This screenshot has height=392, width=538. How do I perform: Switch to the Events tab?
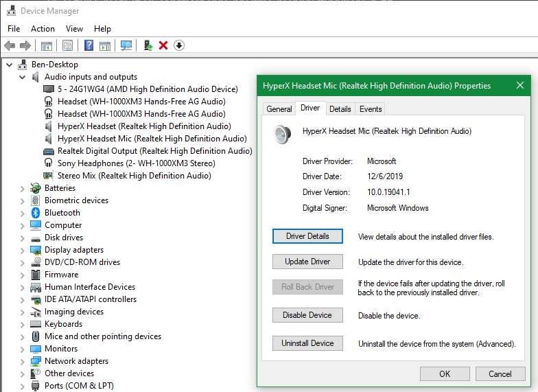pos(371,108)
